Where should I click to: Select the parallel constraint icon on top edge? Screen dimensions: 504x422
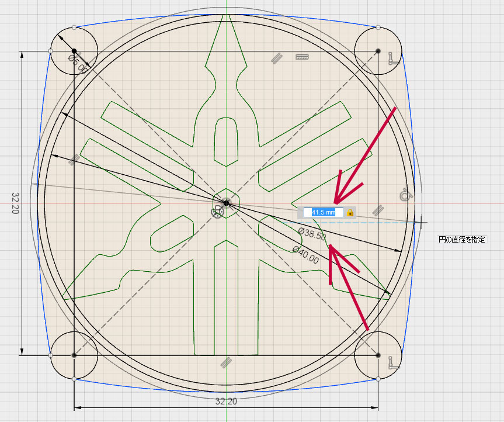[x=276, y=57]
